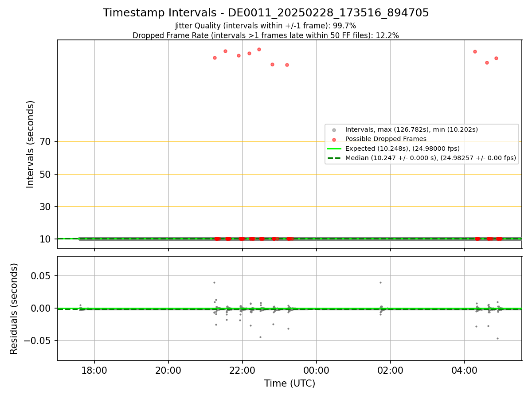Select legend entry "Intervals, max (126.782s), min (10.202s)"
The width and height of the screenshot is (532, 399).
[x=411, y=130]
